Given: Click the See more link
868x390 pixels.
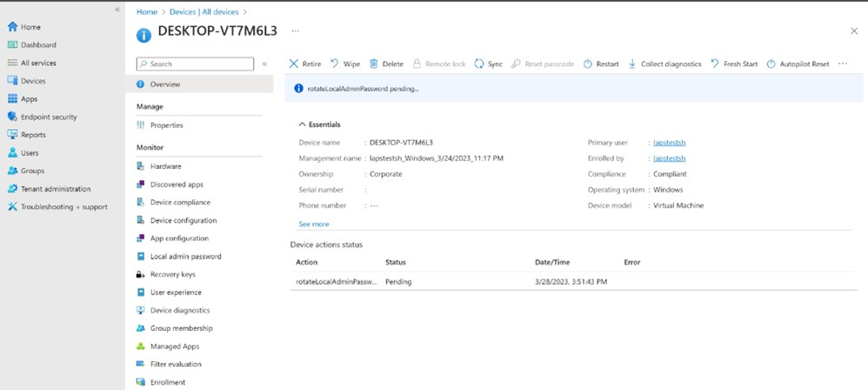Looking at the screenshot, I should click(x=314, y=225).
